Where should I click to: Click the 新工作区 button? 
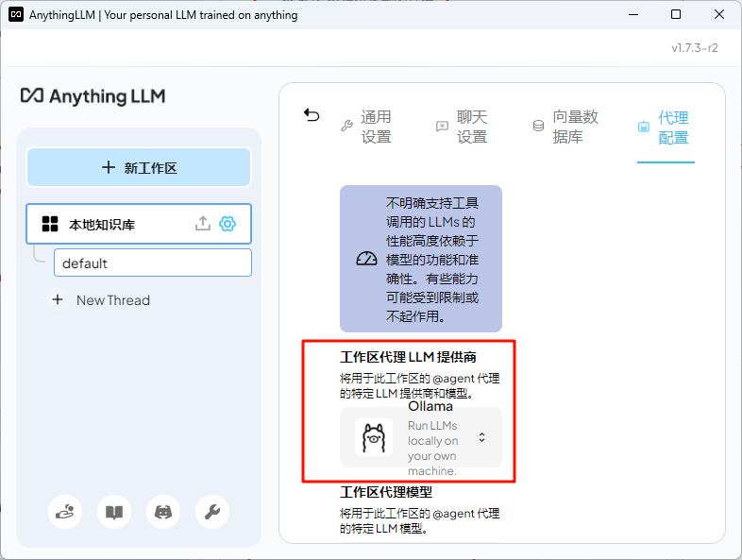[x=139, y=167]
